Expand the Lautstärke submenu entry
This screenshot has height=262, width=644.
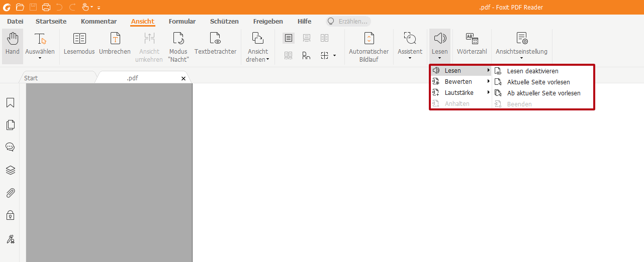click(461, 93)
